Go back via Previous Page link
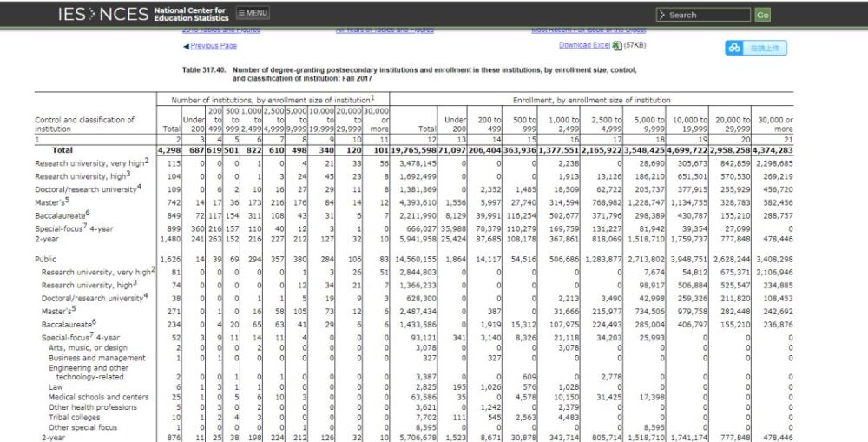This screenshot has height=442, width=868. [214, 46]
